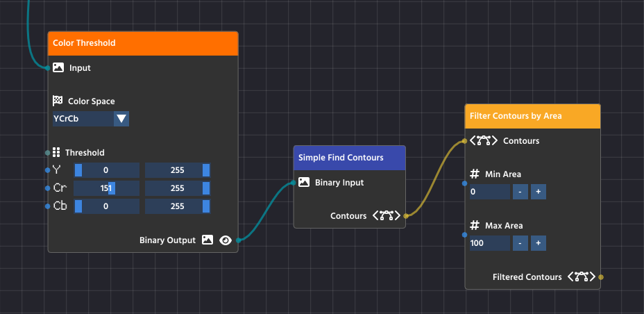Screen dimensions: 644x314
Task: Increase Max Area with the plus button
Action: [x=539, y=243]
